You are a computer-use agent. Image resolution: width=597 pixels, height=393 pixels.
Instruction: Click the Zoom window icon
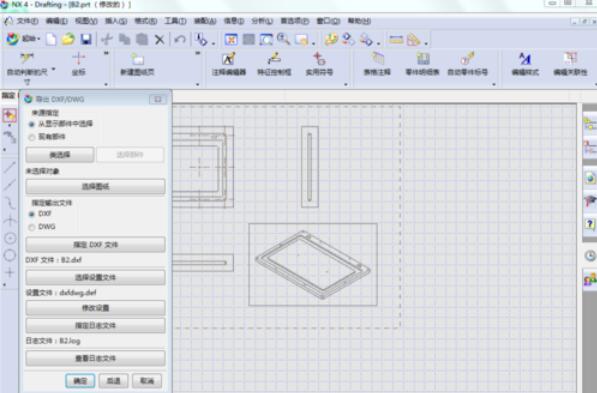click(266, 39)
